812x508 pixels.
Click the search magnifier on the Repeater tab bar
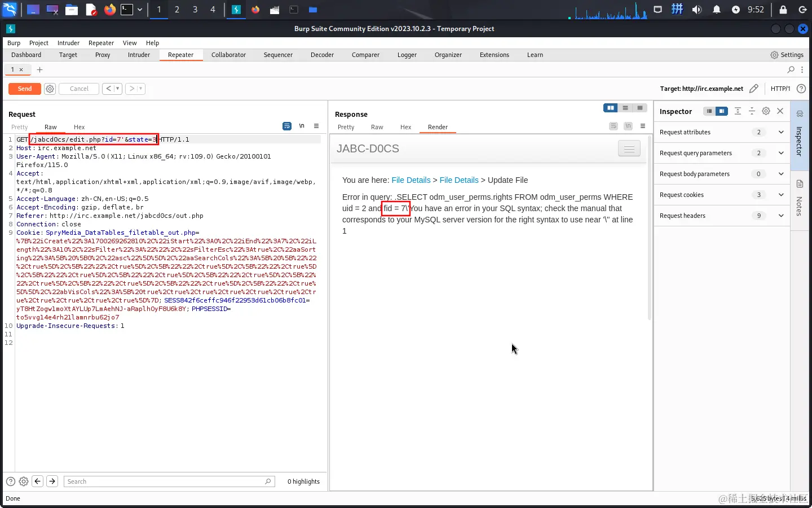coord(791,69)
